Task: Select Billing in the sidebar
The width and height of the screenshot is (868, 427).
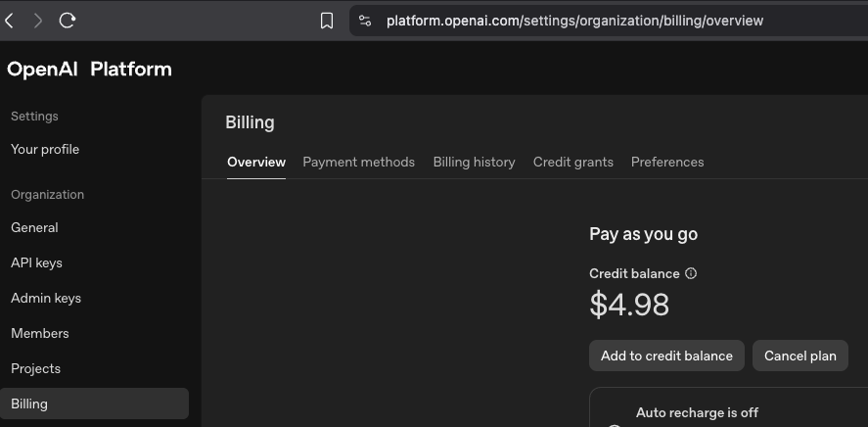Action: (x=94, y=403)
